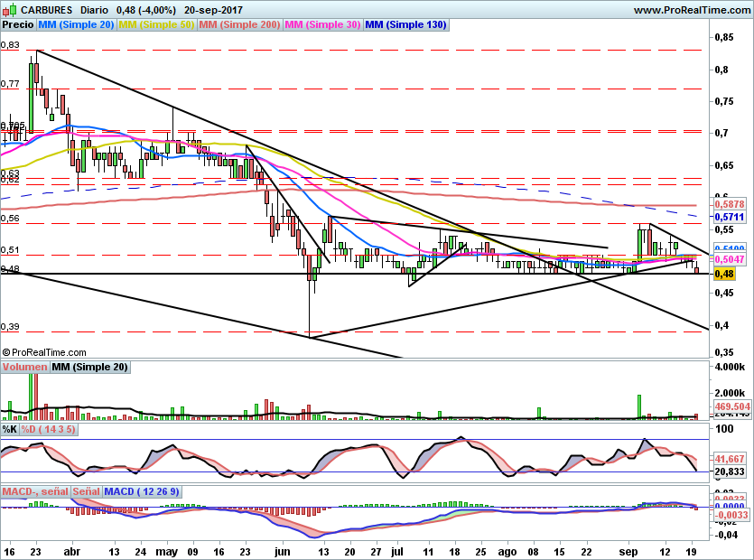Click the 469.504 volume value tag
The height and width of the screenshot is (560, 754).
pos(733,407)
